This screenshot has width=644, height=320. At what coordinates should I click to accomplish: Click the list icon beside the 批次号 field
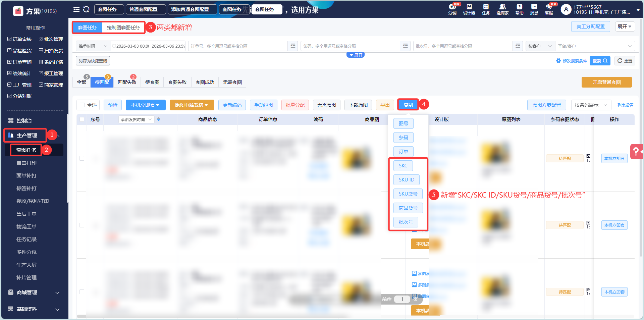pyautogui.click(x=518, y=46)
